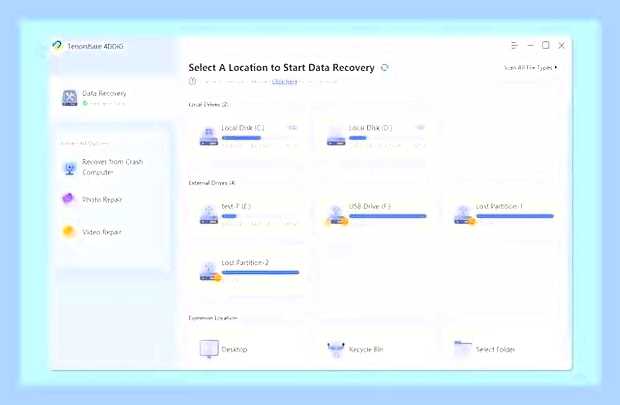
Task: Click the Lost Partition-2 usage bar
Action: (261, 273)
